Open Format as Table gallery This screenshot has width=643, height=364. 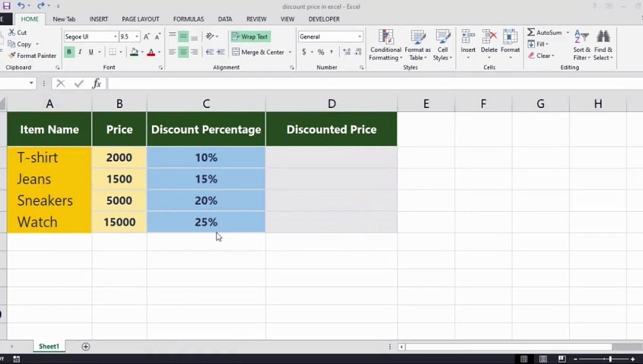click(x=418, y=44)
